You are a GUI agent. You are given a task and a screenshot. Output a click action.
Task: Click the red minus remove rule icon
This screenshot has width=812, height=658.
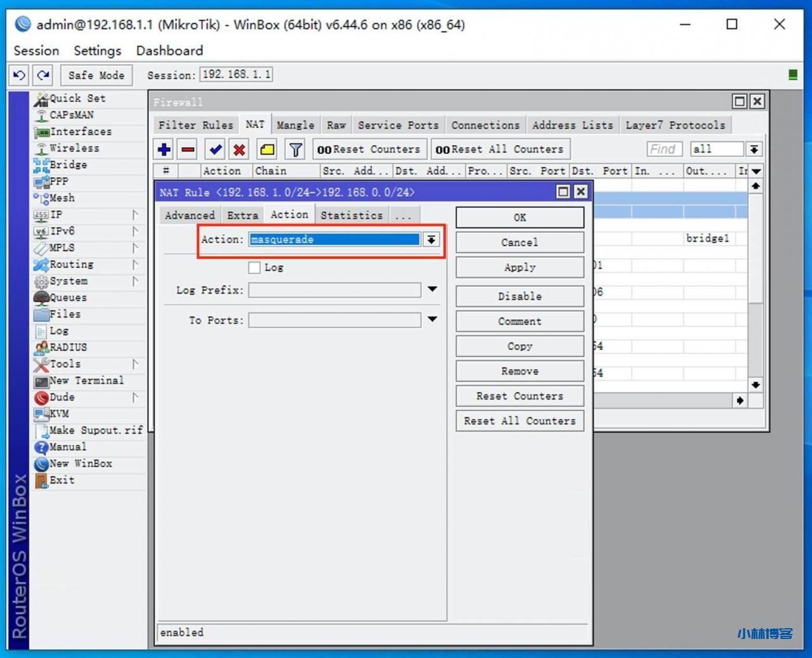188,150
